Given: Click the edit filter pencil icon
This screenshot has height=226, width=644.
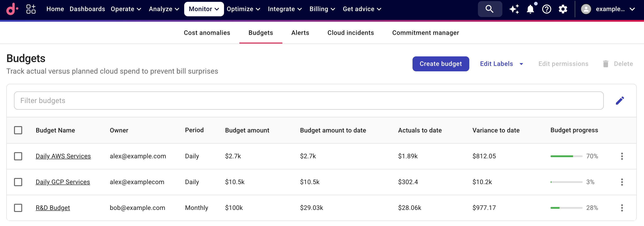Looking at the screenshot, I should pos(620,100).
